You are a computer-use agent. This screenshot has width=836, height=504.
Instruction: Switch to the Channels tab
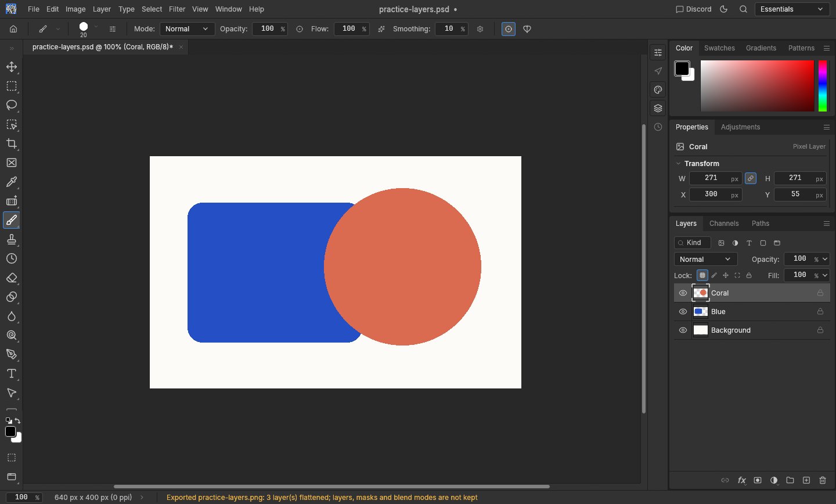click(x=724, y=224)
